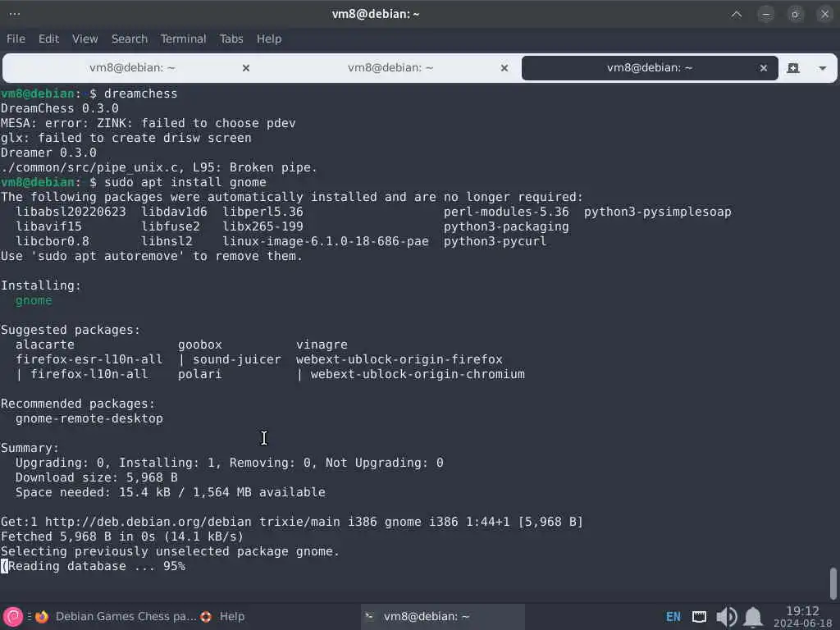The image size is (840, 630).
Task: Switch to the first vm8@debian terminal tab
Action: pos(132,67)
